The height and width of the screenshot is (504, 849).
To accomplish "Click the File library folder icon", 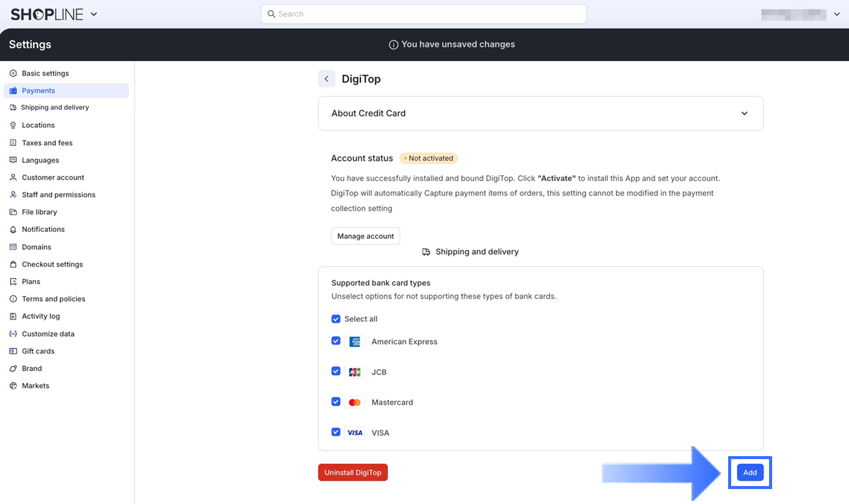I will point(13,212).
